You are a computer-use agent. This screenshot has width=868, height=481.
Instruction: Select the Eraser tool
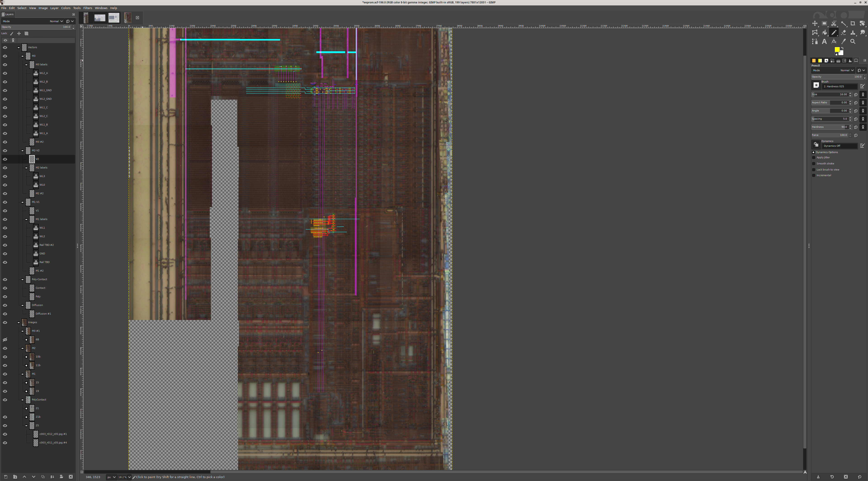tap(843, 33)
